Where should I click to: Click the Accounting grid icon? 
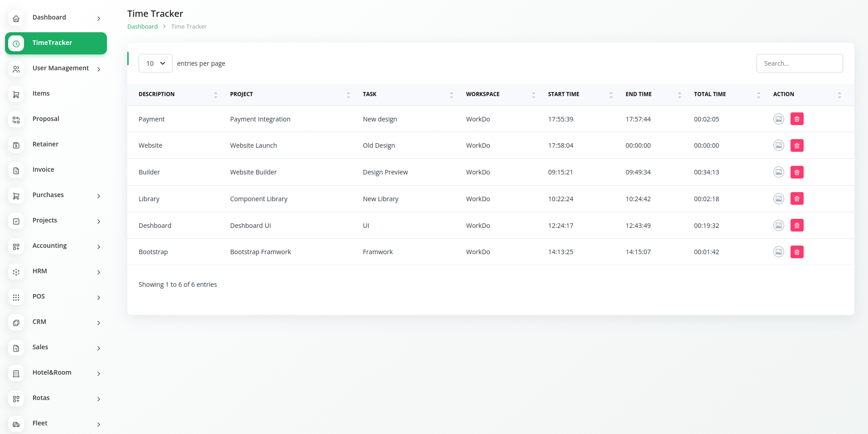(16, 247)
